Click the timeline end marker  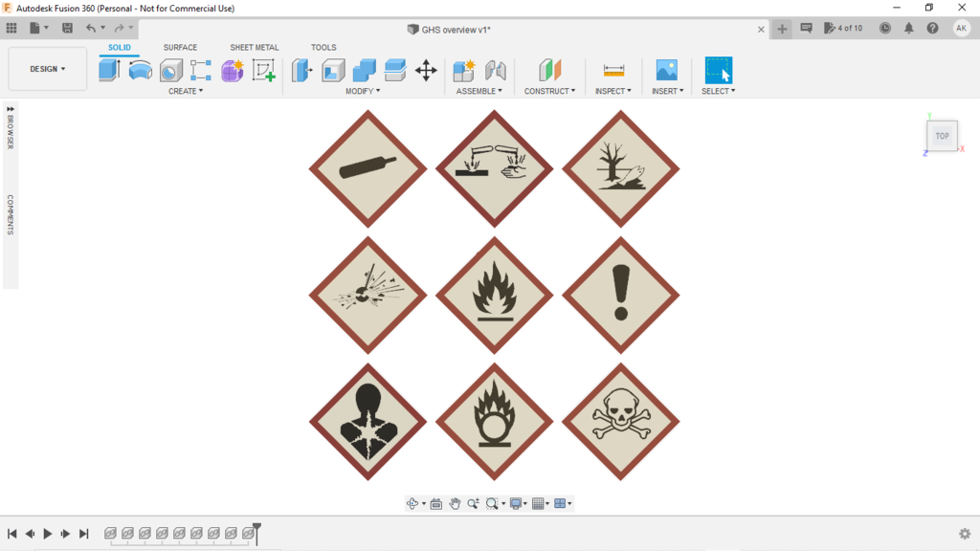pos(256,534)
